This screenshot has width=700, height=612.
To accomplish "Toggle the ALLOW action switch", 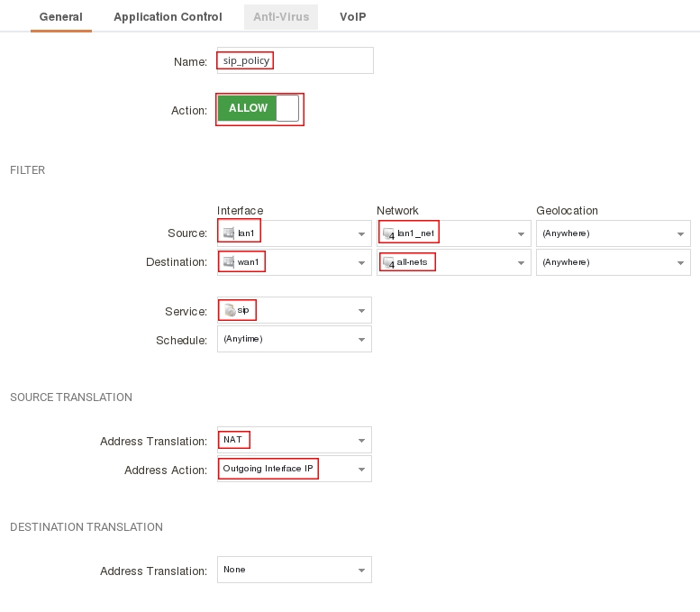I will click(259, 109).
